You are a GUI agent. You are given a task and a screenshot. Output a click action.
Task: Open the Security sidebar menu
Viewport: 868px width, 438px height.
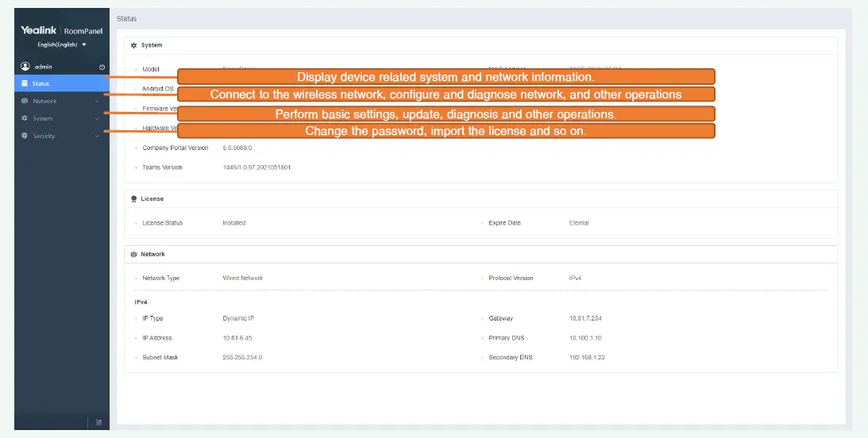62,136
